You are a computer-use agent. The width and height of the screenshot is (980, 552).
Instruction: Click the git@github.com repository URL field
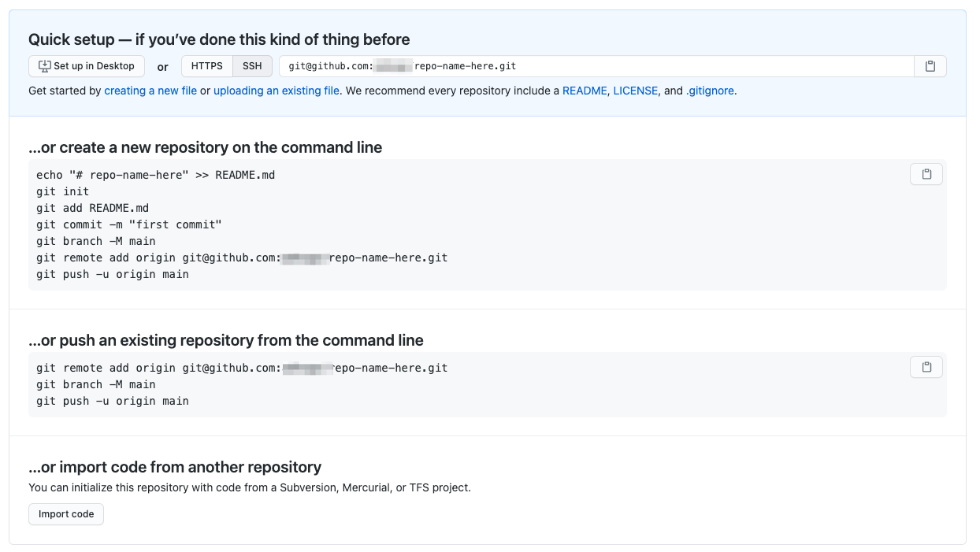click(591, 66)
